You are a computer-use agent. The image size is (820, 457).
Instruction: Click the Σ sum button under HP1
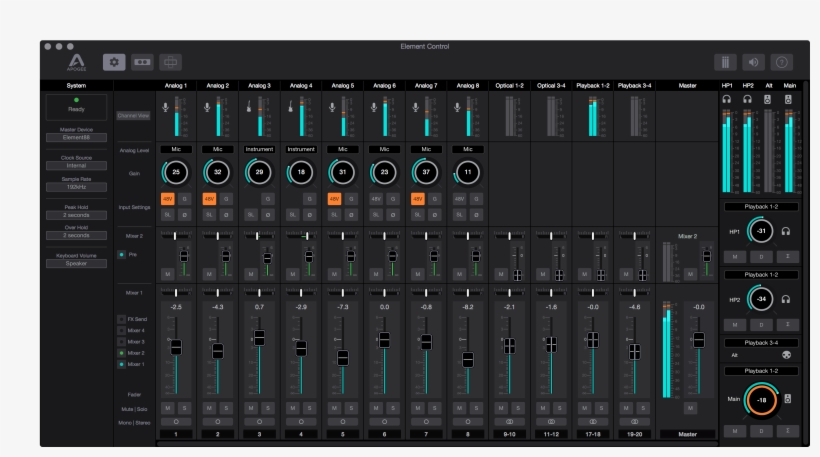(x=788, y=257)
